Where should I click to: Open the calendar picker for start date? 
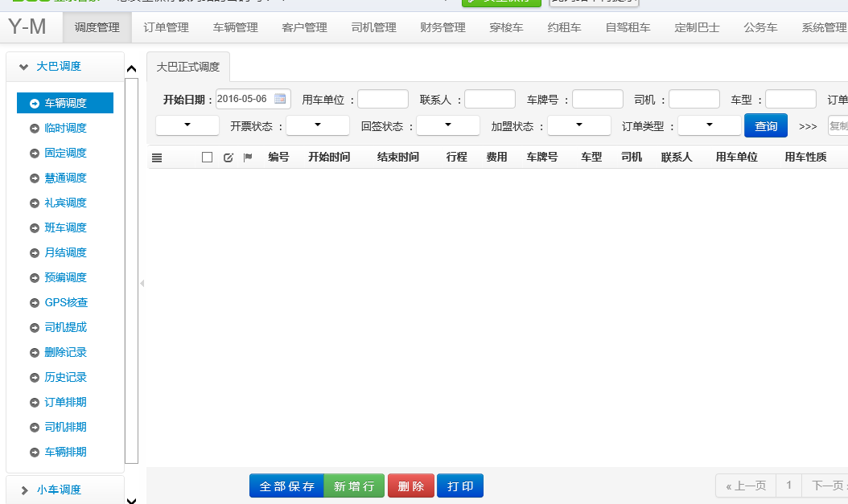[280, 99]
